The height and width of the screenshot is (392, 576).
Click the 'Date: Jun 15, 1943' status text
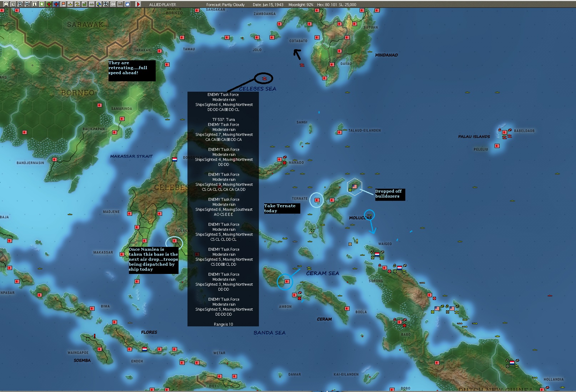click(268, 5)
